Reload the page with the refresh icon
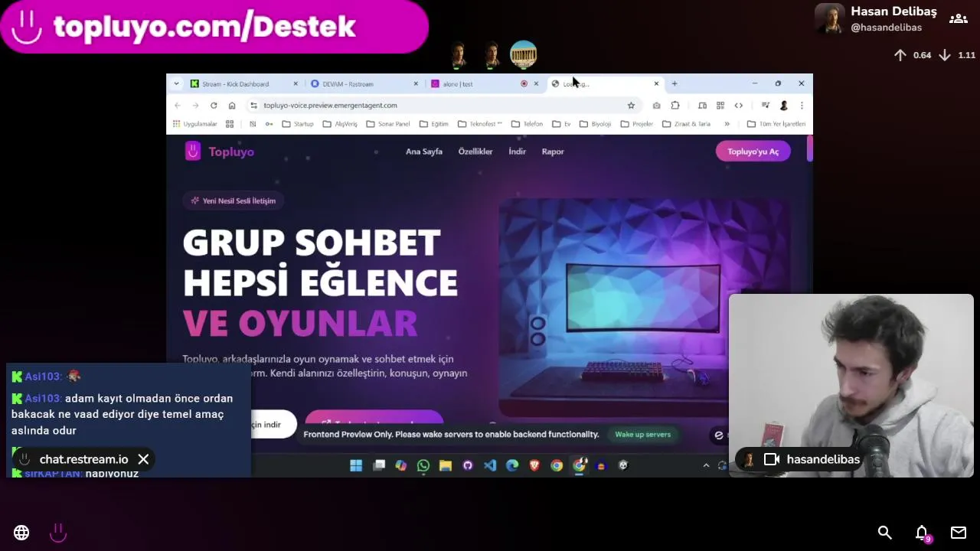 point(214,106)
